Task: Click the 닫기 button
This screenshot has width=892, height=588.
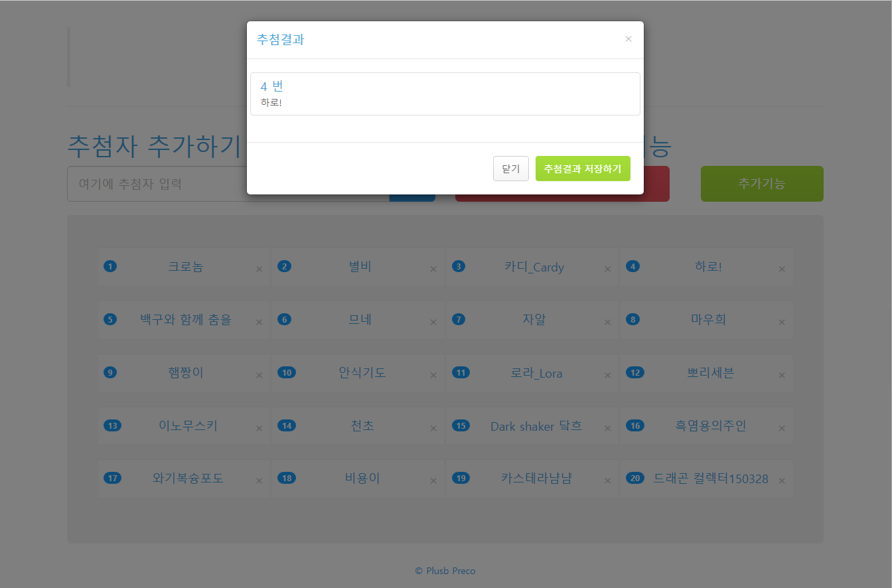Action: (x=510, y=169)
